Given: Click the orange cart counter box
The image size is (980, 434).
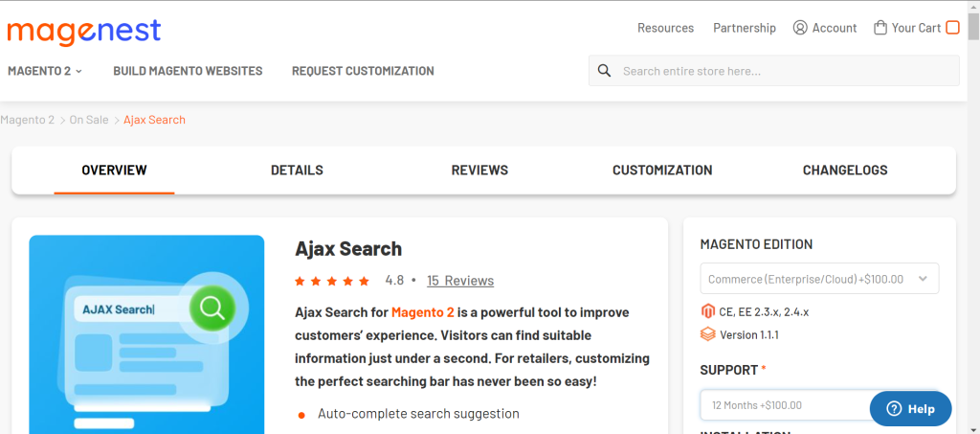Looking at the screenshot, I should [x=952, y=28].
